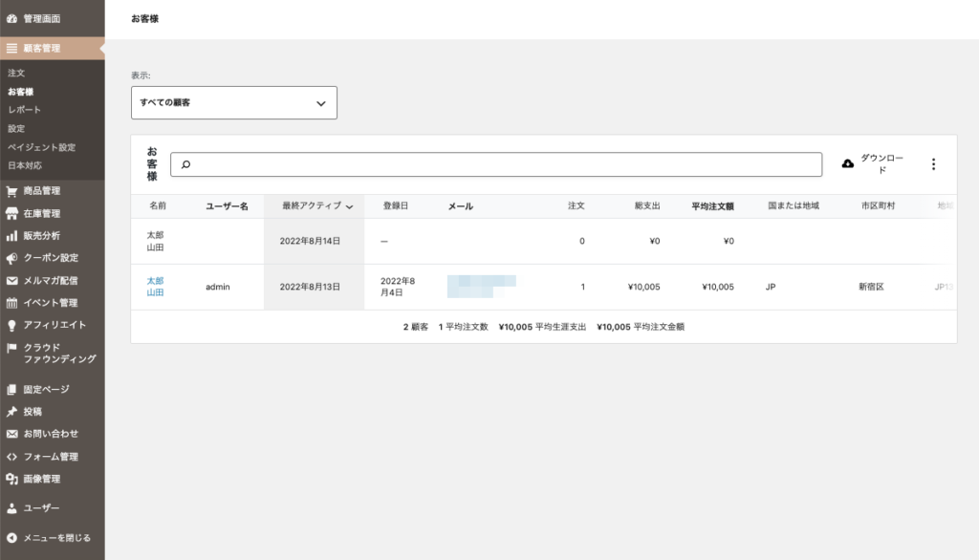
Task: Click the megaphone icon for クーポン設定
Action: tap(12, 258)
